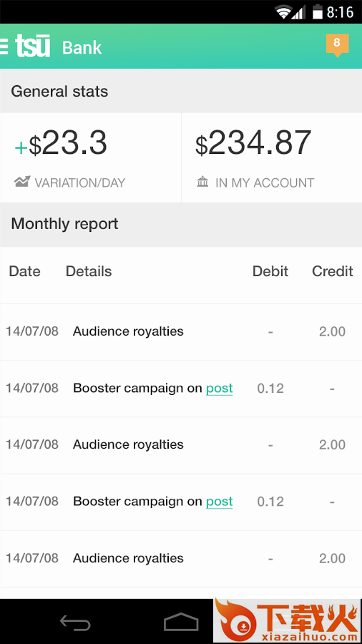Viewport: 362px width, 644px height.
Task: Tap the Android back arrow
Action: (76, 623)
